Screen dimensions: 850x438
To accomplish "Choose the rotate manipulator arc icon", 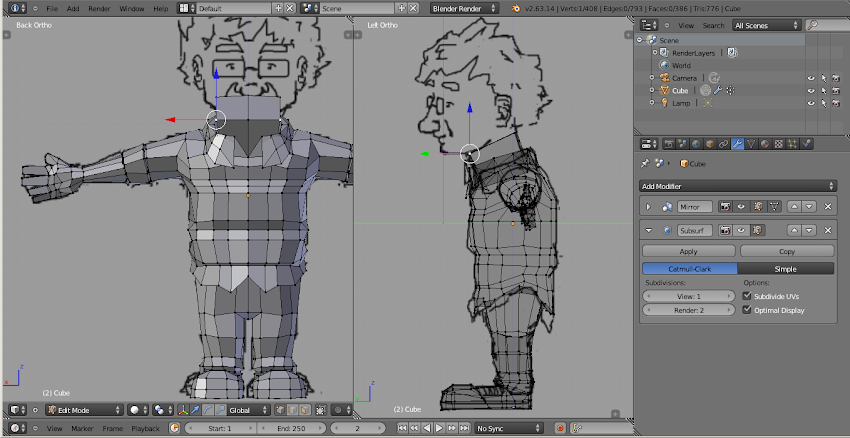I will pyautogui.click(x=208, y=410).
